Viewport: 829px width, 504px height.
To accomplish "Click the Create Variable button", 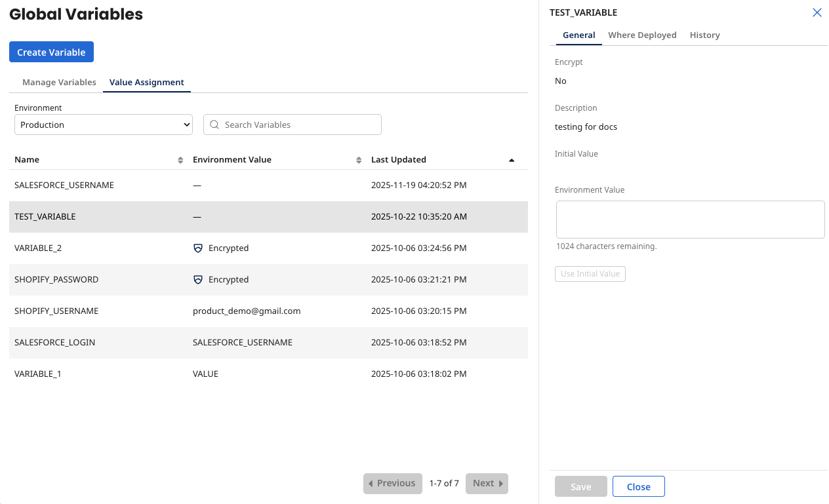I will coord(51,52).
